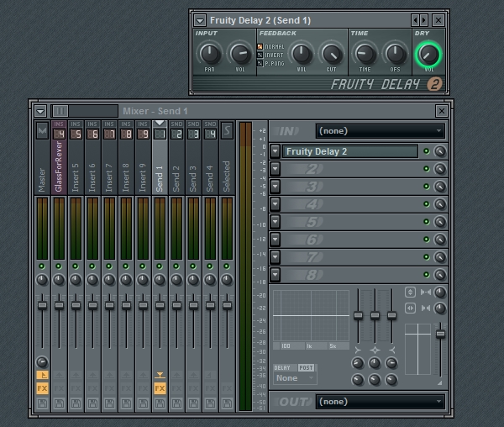The height and width of the screenshot is (427, 504).
Task: Enable INVERT feedback mode checkbox
Action: [x=260, y=55]
